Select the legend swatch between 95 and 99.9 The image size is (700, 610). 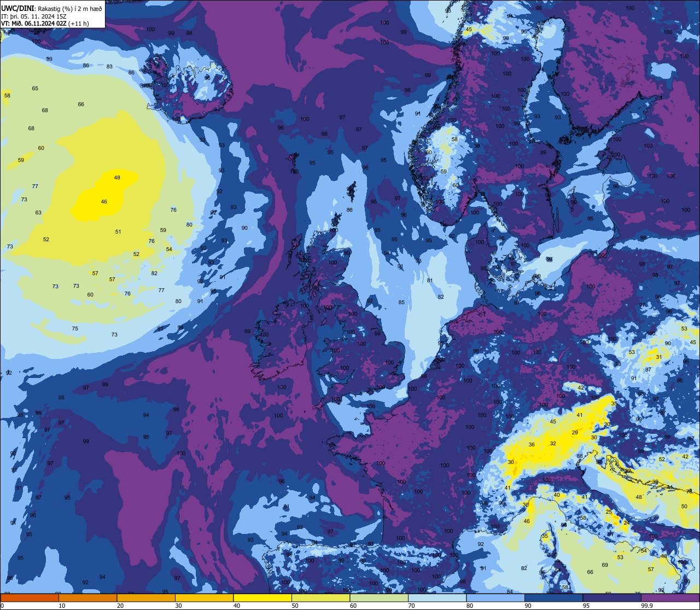click(612, 598)
